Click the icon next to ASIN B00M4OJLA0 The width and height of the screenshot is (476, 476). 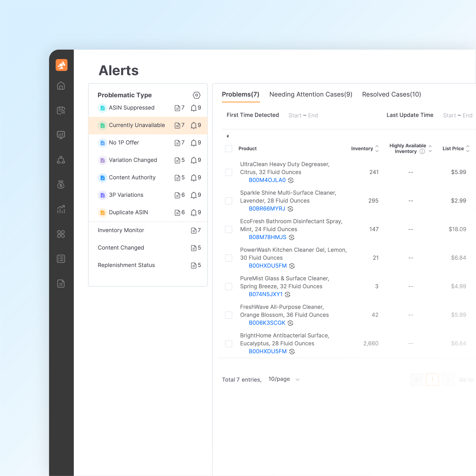tap(291, 180)
